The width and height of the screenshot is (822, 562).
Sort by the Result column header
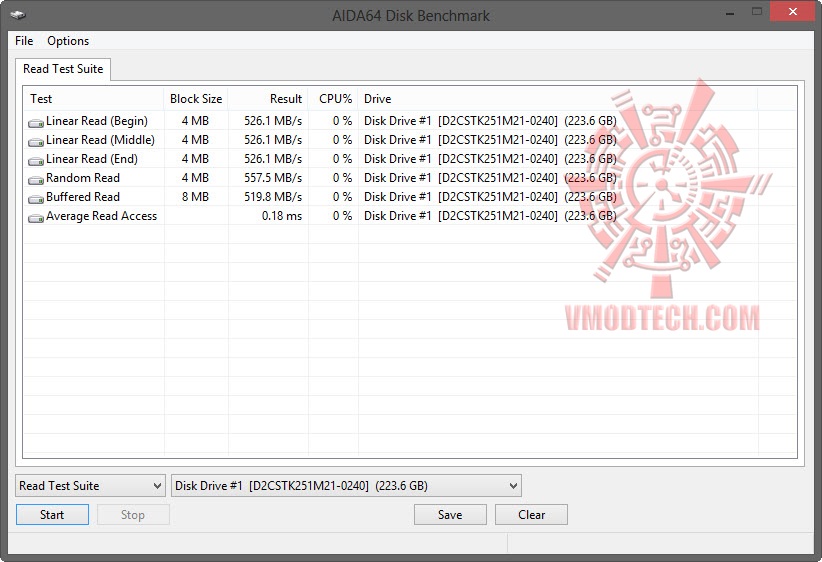[268, 99]
